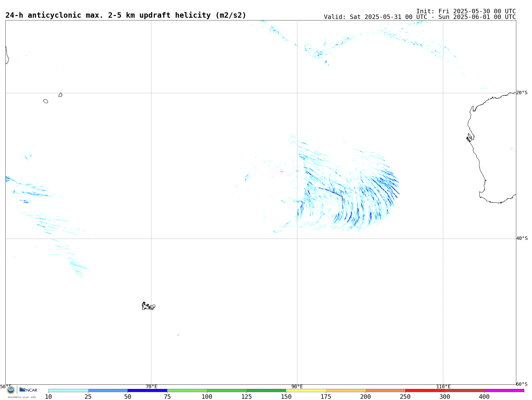Click the colorbar tick label 200
The width and height of the screenshot is (532, 400).
point(366,397)
